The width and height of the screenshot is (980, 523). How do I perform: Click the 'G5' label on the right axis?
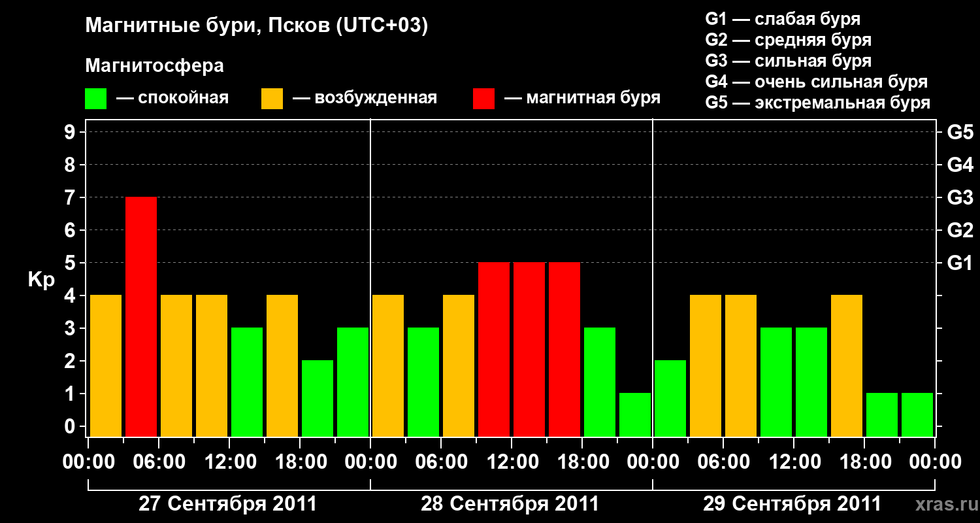coord(960,132)
